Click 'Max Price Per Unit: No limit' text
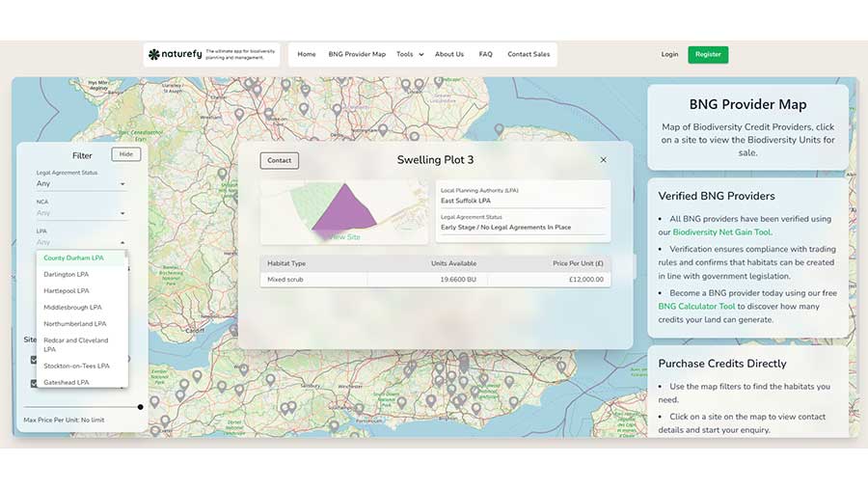The width and height of the screenshot is (868, 489). [x=64, y=420]
